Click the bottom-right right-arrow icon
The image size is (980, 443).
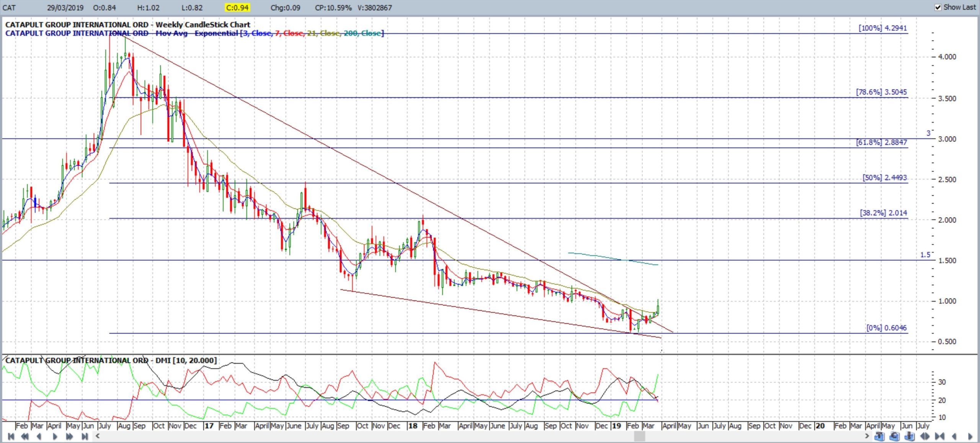point(970,436)
